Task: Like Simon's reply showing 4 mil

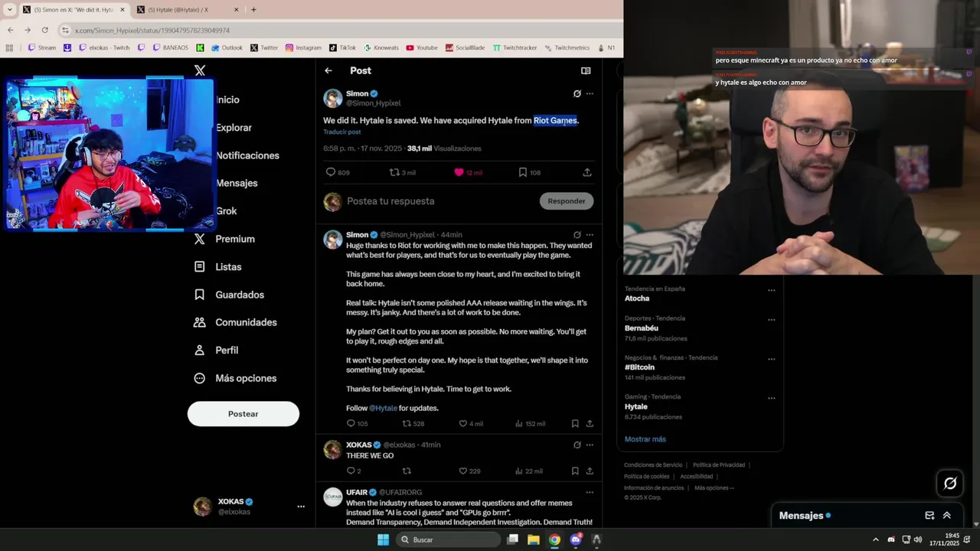Action: (471, 423)
